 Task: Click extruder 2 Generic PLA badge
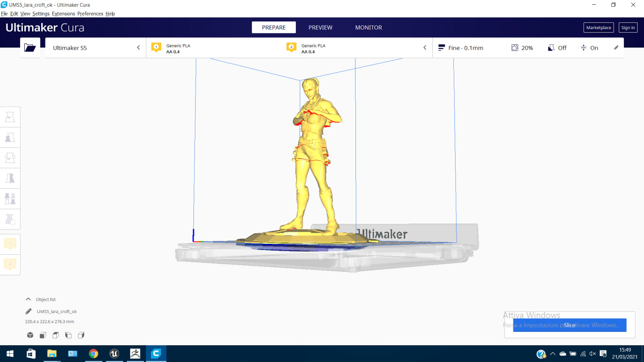point(292,47)
